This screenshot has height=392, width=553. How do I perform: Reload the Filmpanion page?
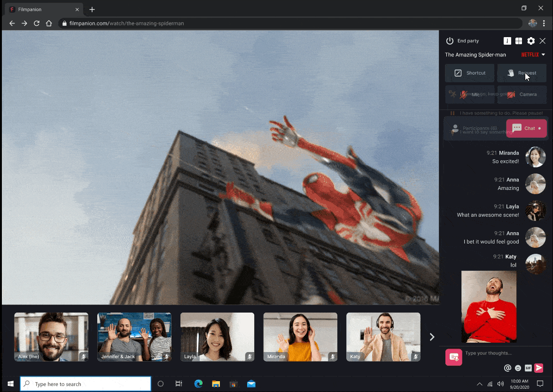pos(37,24)
